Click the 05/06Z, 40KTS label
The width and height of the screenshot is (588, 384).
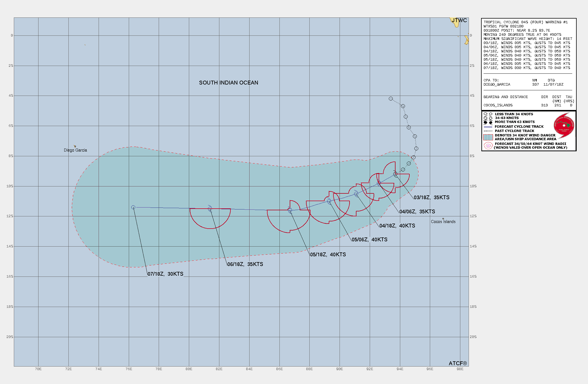coord(369,239)
